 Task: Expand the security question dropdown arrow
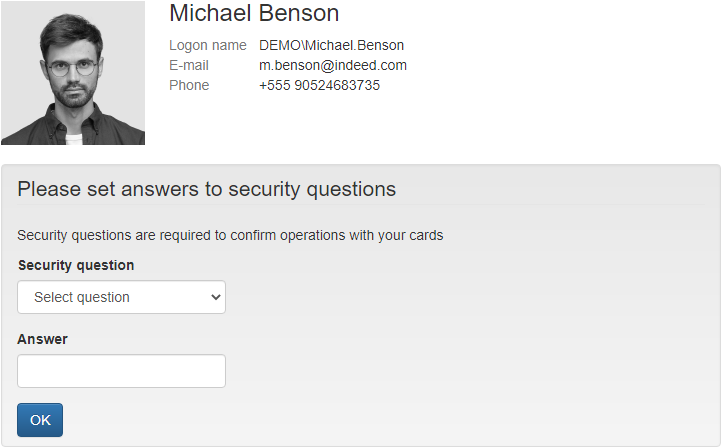coord(213,297)
